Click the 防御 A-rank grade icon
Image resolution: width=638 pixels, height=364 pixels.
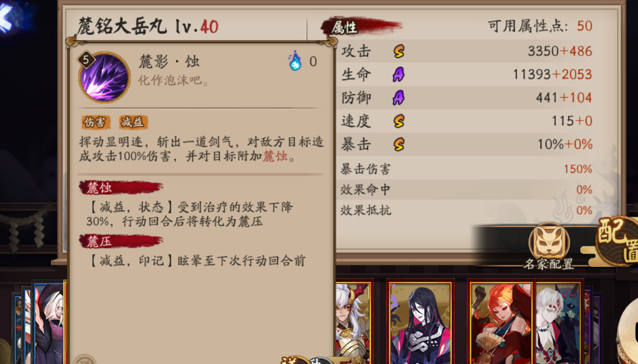398,98
